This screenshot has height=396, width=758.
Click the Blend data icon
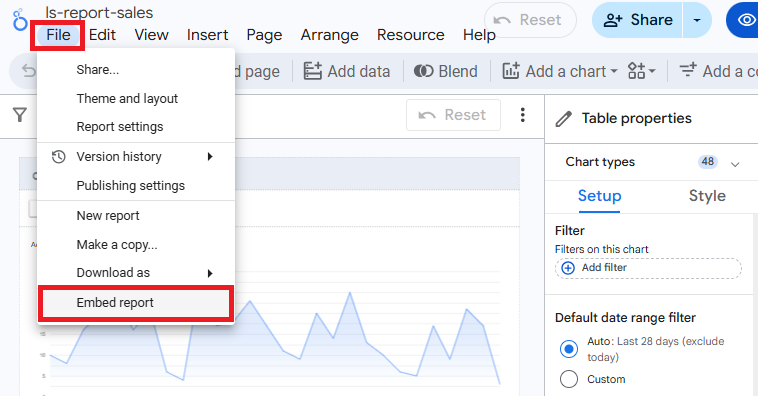(x=423, y=71)
